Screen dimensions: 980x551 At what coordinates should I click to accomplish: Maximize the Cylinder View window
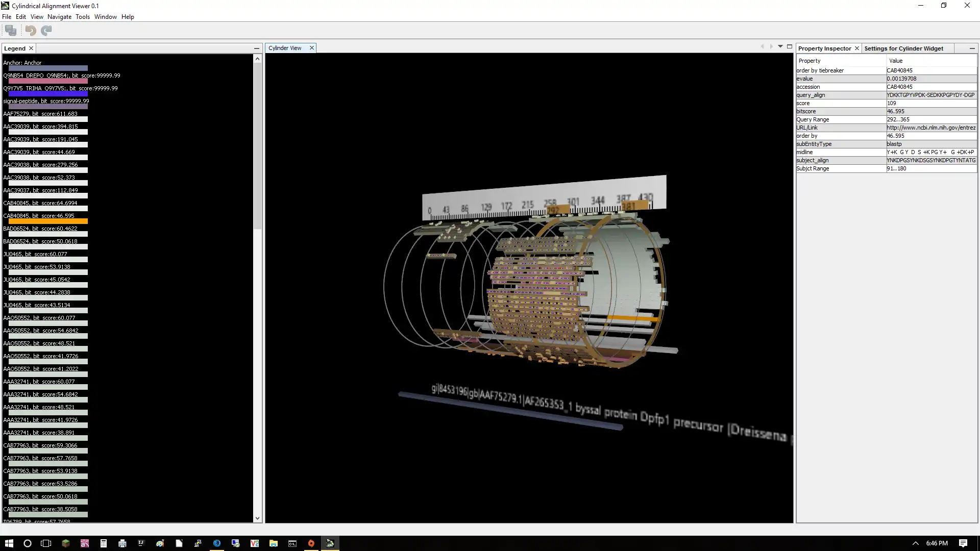pyautogui.click(x=790, y=46)
